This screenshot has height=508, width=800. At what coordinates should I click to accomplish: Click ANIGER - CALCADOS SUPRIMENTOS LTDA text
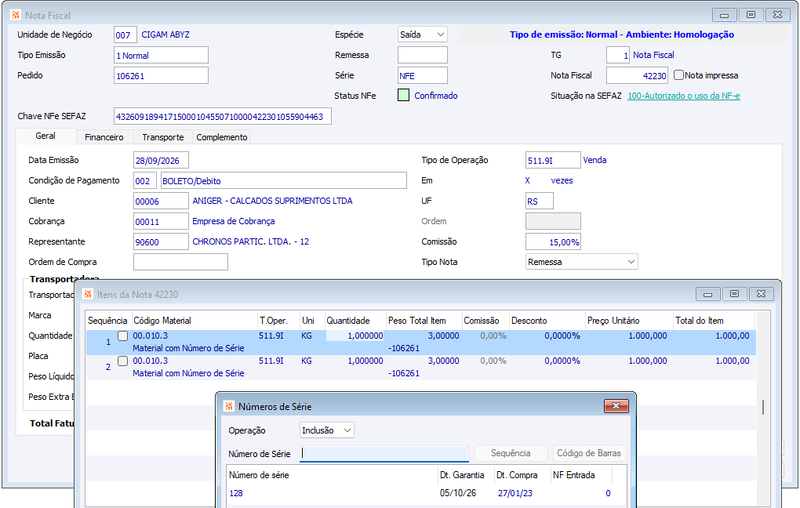click(272, 201)
